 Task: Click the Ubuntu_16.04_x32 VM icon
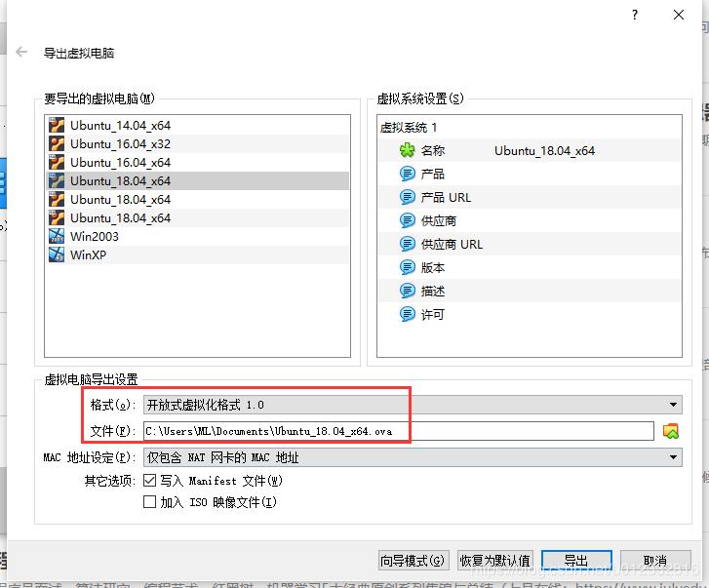point(57,143)
